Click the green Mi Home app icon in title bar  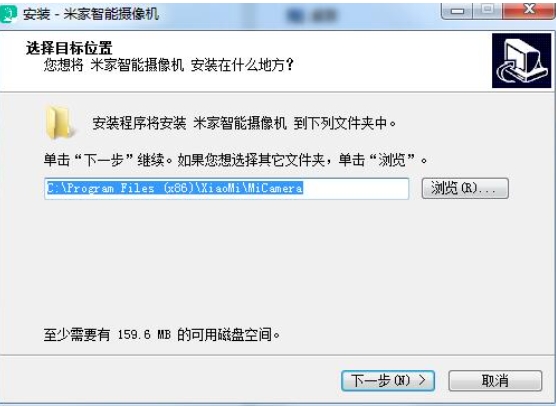pyautogui.click(x=8, y=14)
